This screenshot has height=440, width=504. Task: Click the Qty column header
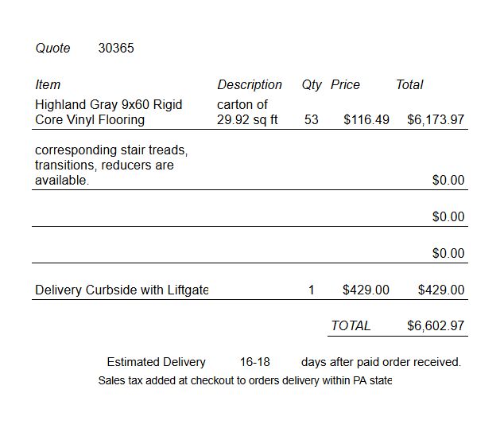[312, 85]
